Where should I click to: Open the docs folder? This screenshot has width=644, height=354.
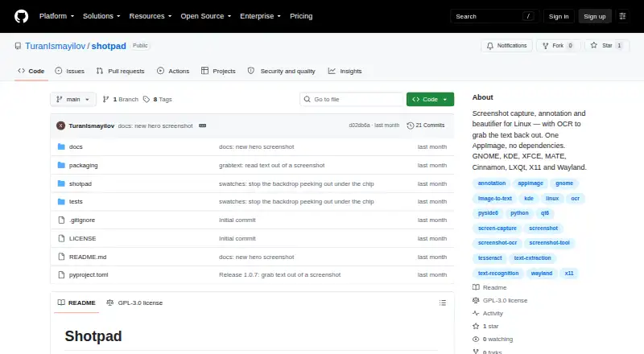tap(76, 146)
